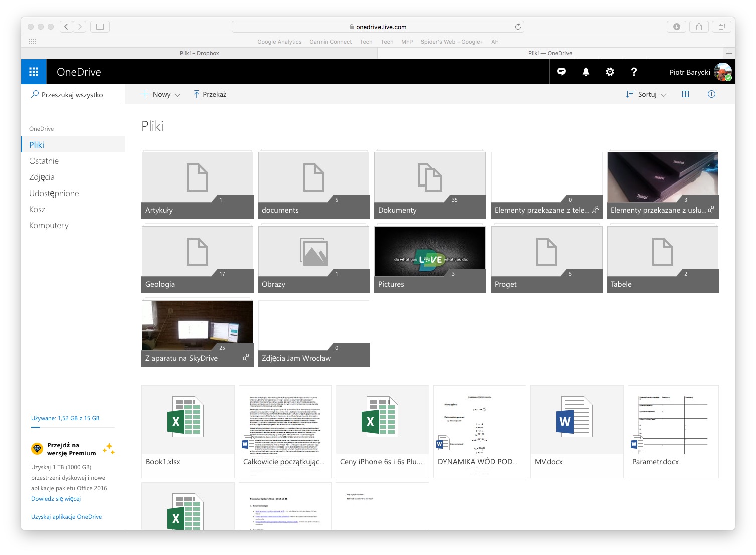Open the Obrazy folder
The height and width of the screenshot is (555, 756).
[x=314, y=259]
